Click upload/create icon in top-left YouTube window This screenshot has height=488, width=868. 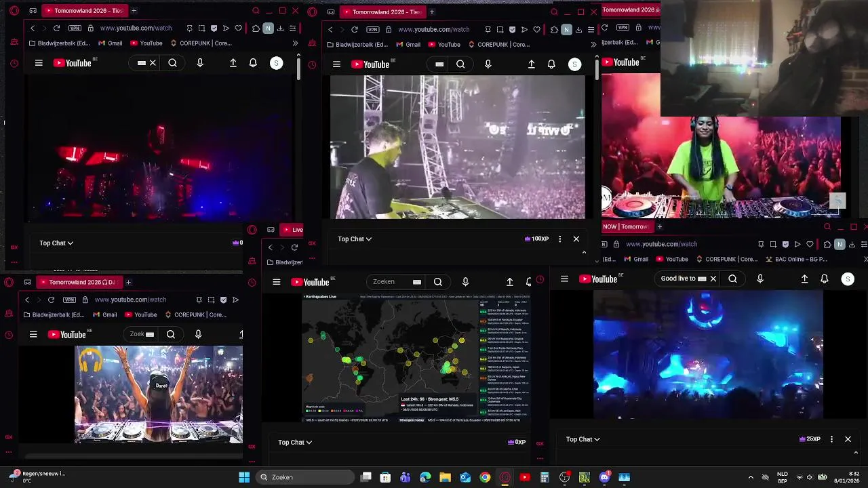coord(233,63)
